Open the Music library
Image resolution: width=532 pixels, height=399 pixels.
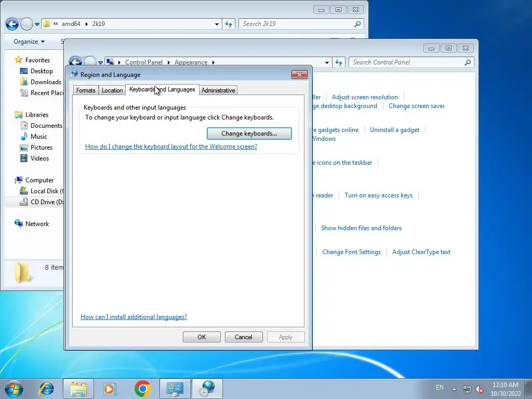38,137
